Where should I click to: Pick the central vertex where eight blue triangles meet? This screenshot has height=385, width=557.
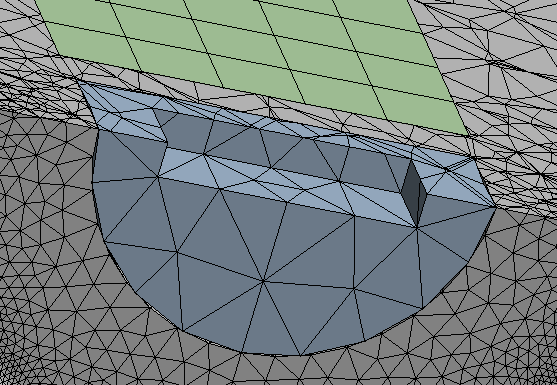(x=263, y=281)
